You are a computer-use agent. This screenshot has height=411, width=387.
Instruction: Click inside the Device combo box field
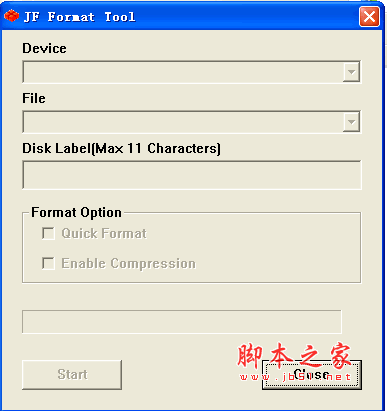point(192,72)
